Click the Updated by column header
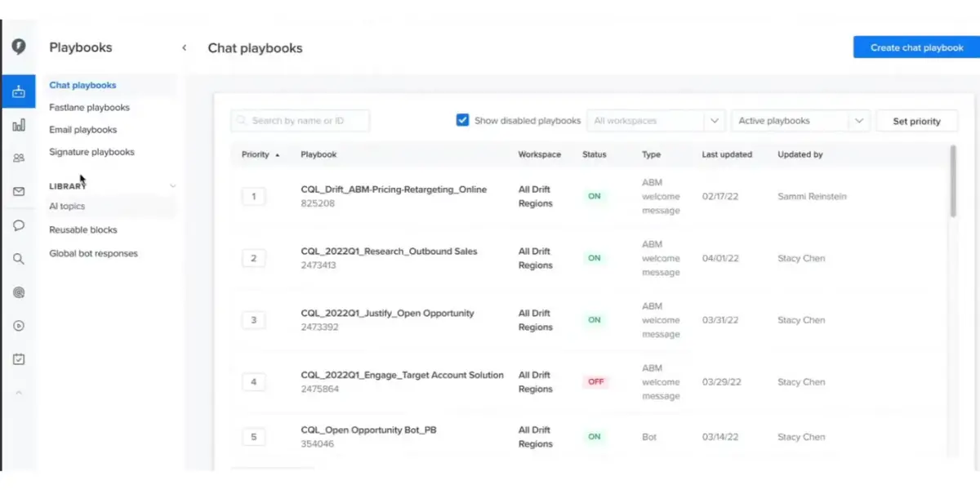The width and height of the screenshot is (980, 490). (800, 154)
